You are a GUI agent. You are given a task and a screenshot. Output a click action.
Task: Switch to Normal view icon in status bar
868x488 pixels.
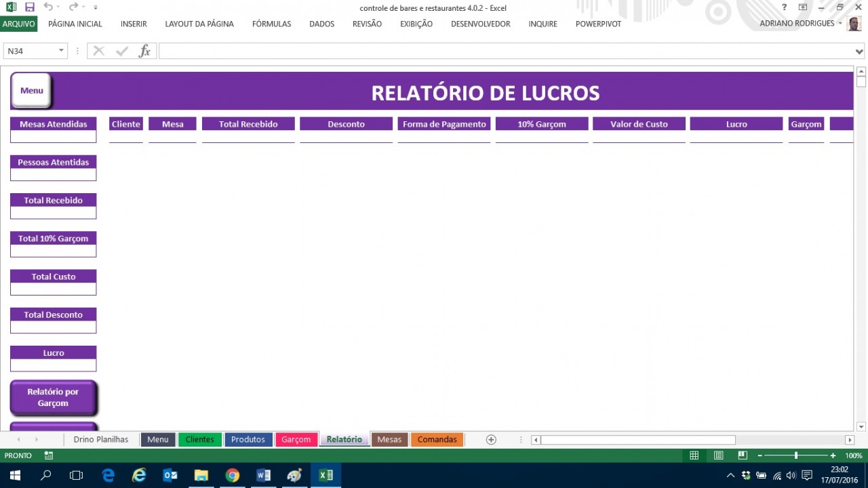694,455
